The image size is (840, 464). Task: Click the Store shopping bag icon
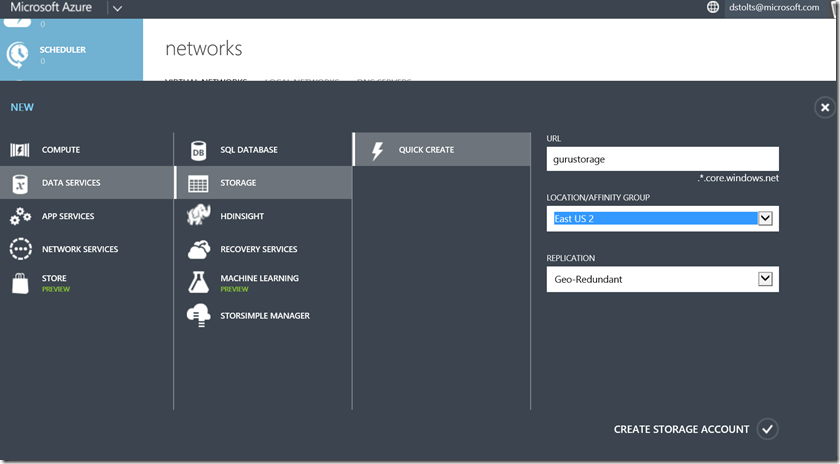coord(20,283)
